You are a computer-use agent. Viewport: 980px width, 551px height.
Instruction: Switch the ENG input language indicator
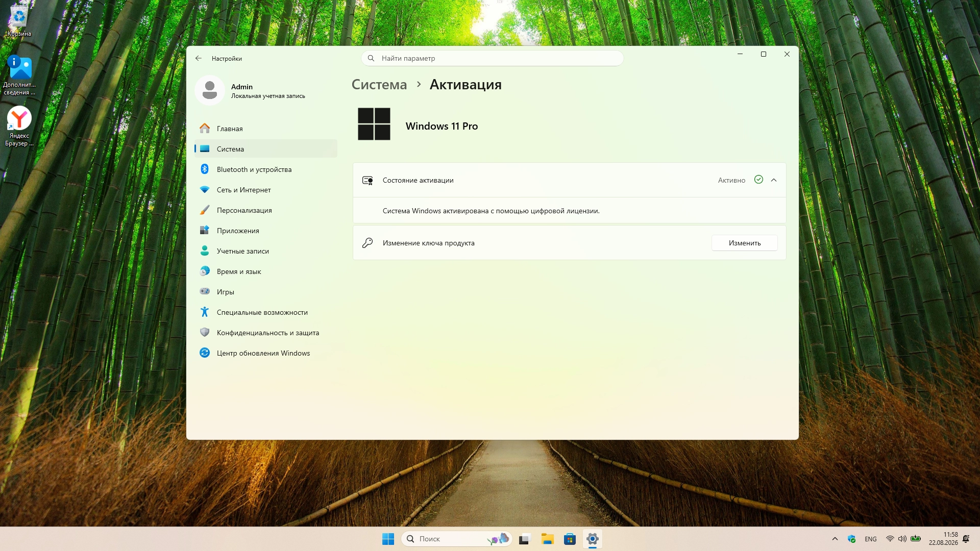871,539
